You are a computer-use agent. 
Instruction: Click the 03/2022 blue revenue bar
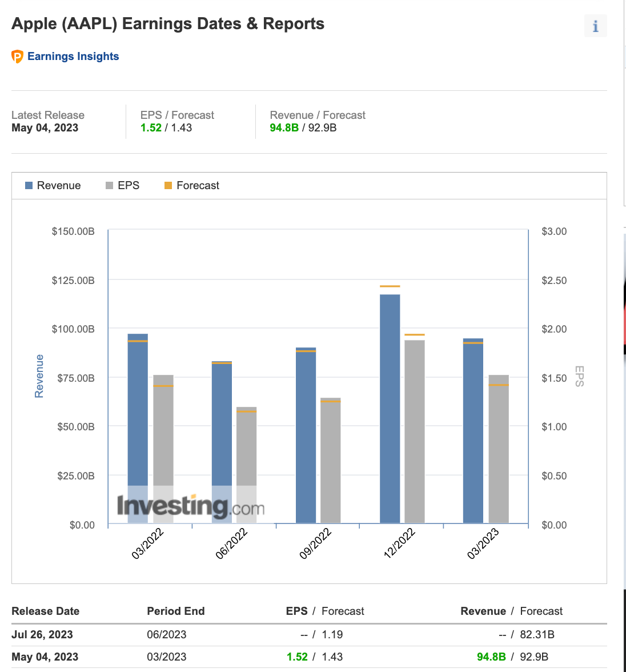138,428
